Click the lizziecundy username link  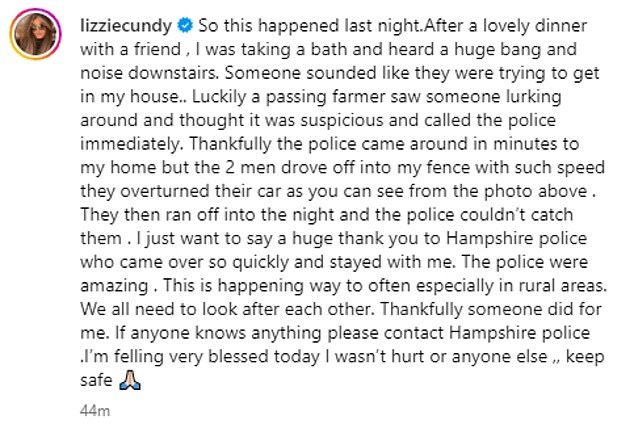tap(127, 26)
